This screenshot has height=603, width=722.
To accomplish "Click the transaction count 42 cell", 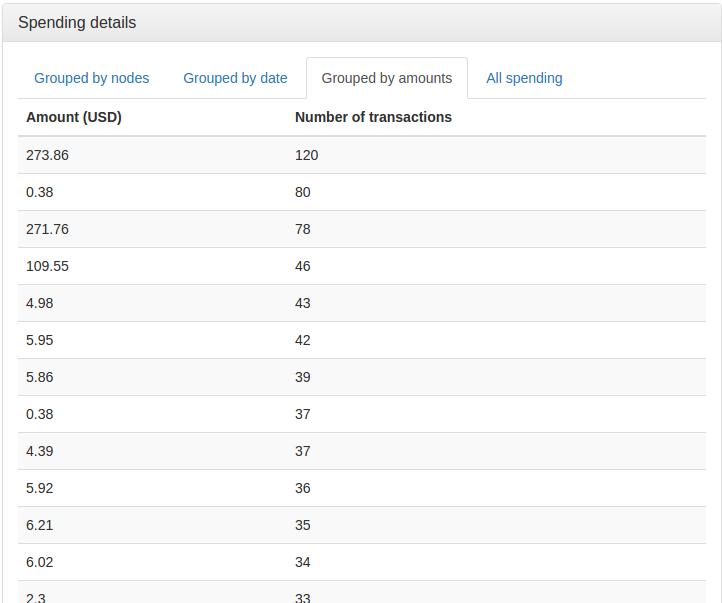I will point(303,340).
